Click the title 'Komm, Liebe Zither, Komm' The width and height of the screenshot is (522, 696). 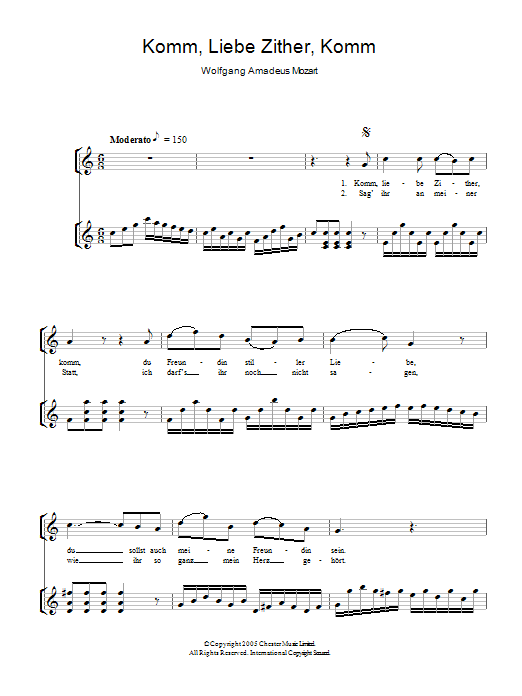259,47
